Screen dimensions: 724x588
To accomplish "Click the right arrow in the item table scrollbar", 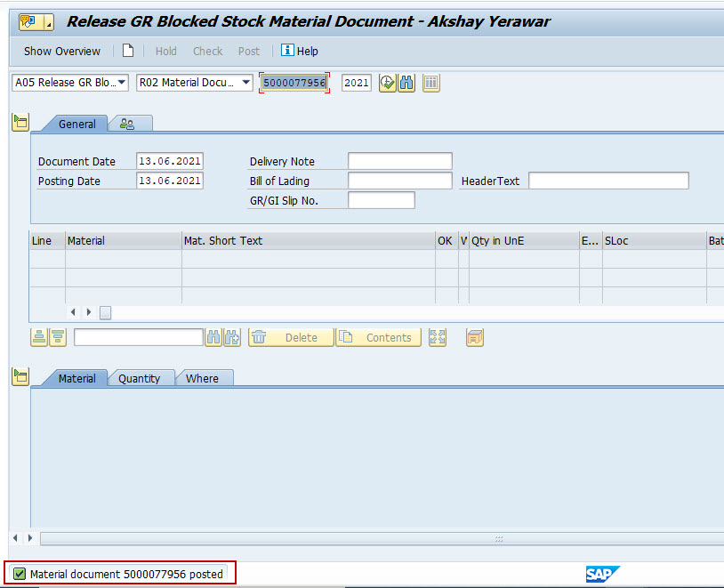I will tap(89, 312).
